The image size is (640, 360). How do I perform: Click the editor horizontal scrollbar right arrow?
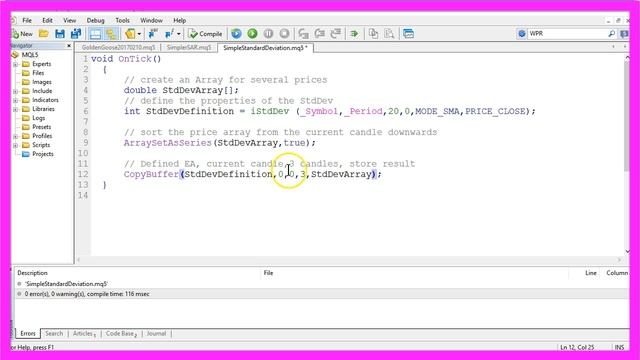[620, 260]
